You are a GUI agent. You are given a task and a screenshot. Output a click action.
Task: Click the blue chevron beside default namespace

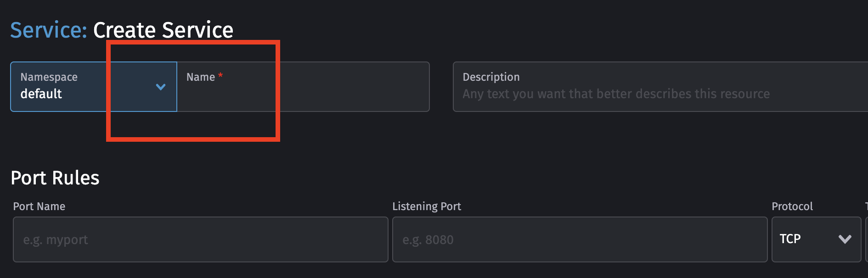[160, 87]
